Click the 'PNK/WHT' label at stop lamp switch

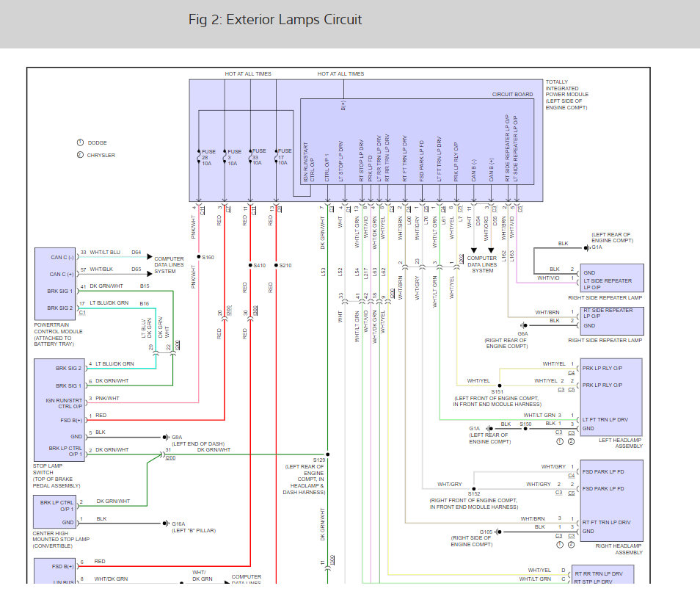[x=107, y=399]
